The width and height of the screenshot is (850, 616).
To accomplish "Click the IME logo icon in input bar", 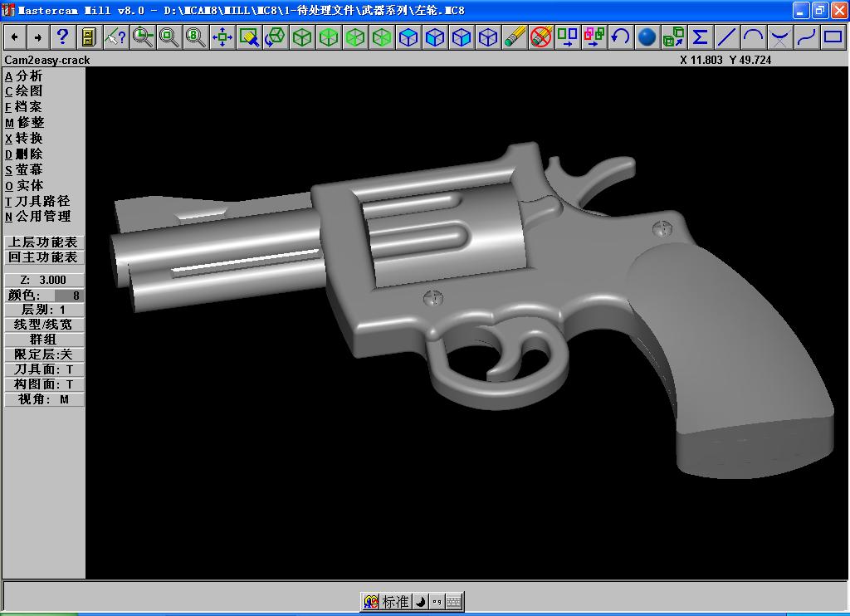I will coord(371,602).
